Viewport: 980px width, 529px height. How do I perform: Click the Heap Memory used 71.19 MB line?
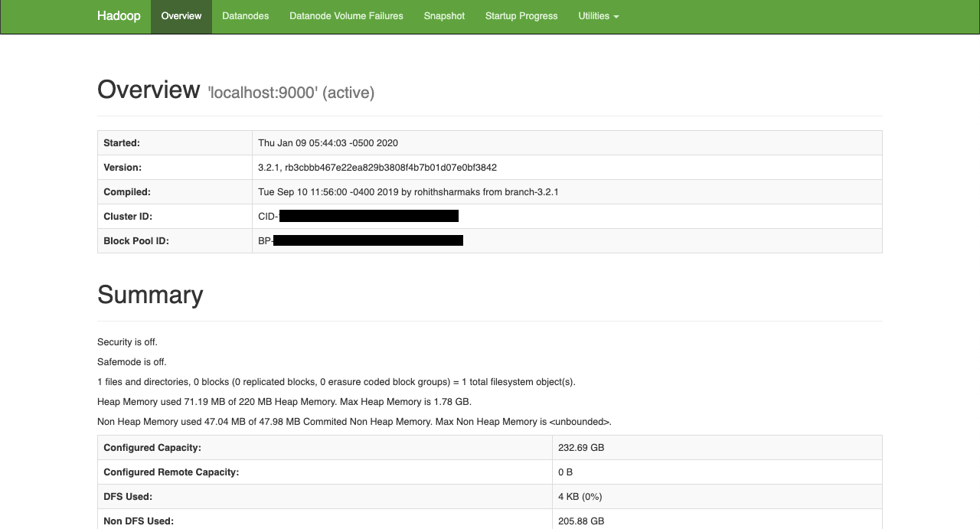[x=284, y=402]
